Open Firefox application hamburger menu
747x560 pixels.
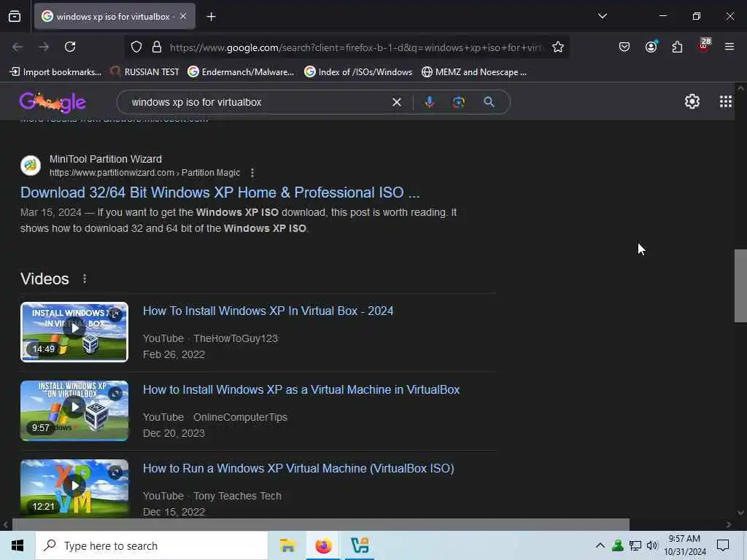tap(729, 47)
